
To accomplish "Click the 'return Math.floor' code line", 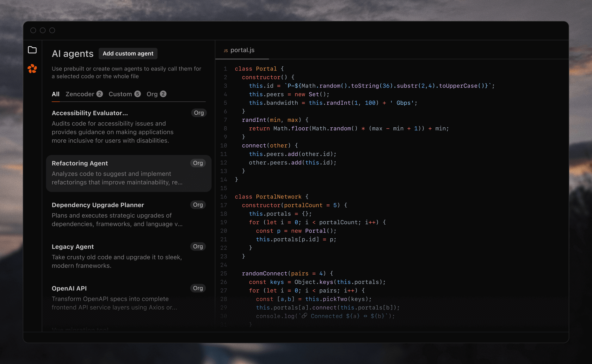I will (x=349, y=129).
